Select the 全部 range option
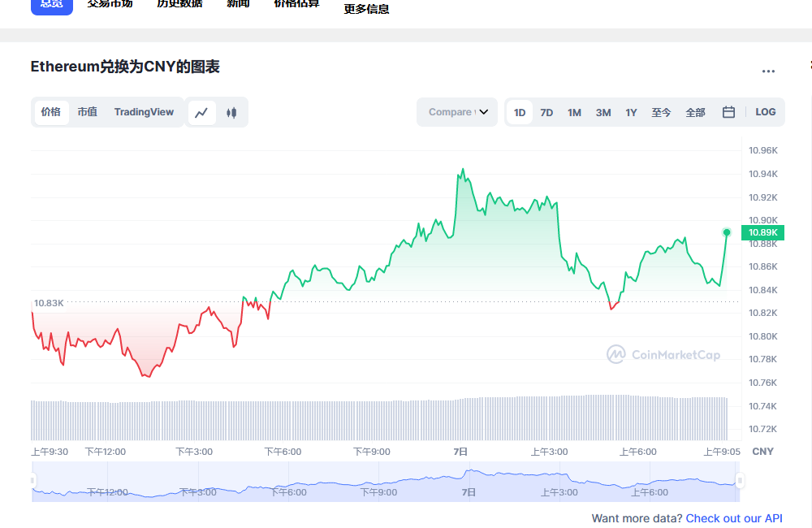The image size is (812, 528). coord(695,112)
